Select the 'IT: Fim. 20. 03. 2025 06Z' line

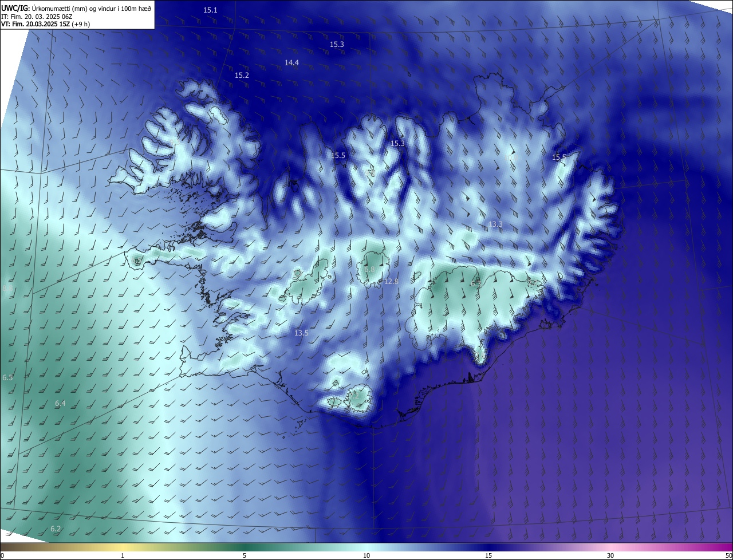coord(37,16)
